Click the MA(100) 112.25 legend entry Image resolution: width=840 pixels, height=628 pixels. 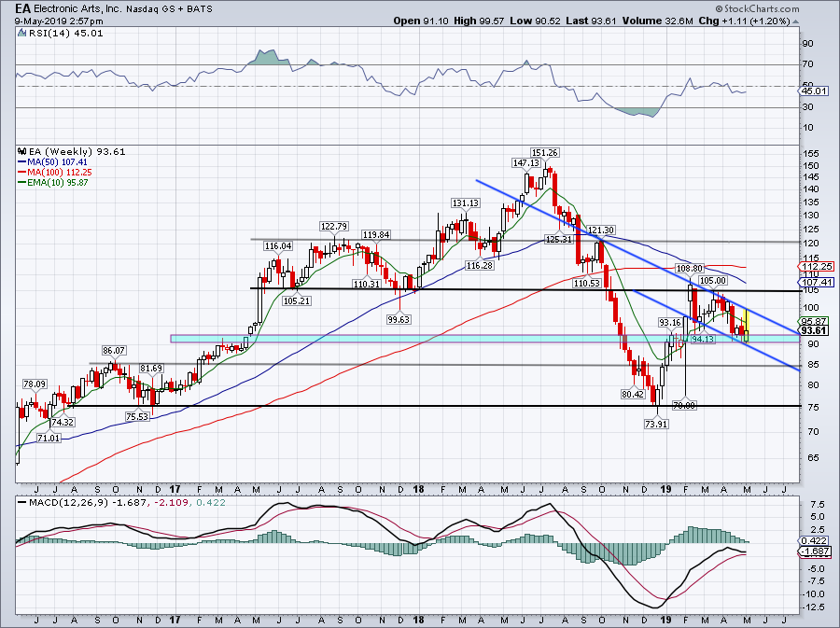click(x=55, y=172)
